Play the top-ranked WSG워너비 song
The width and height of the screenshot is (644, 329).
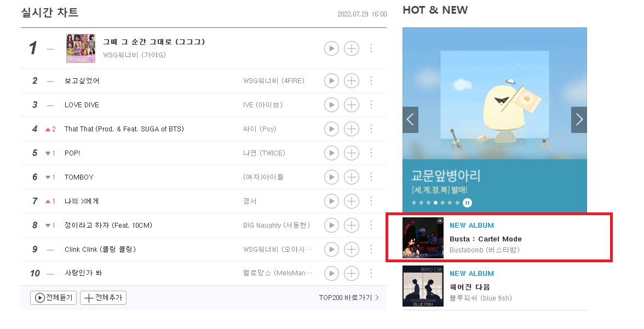click(x=331, y=48)
